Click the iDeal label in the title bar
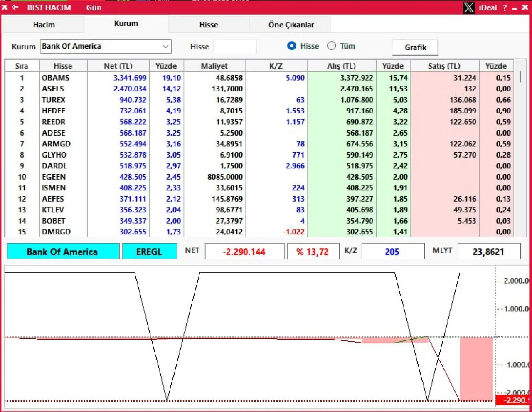Viewport: 532px width, 412px height. coord(488,7)
